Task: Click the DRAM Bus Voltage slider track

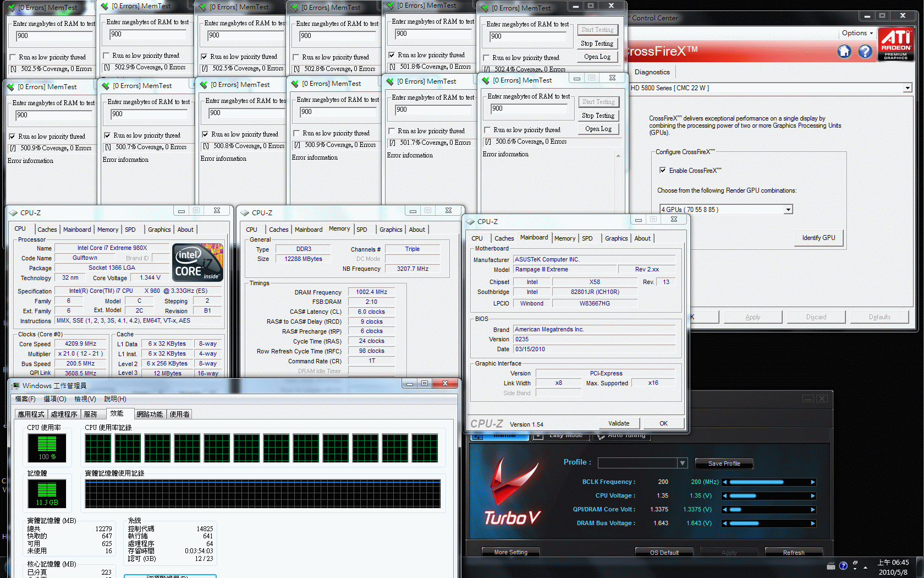Action: pos(768,524)
